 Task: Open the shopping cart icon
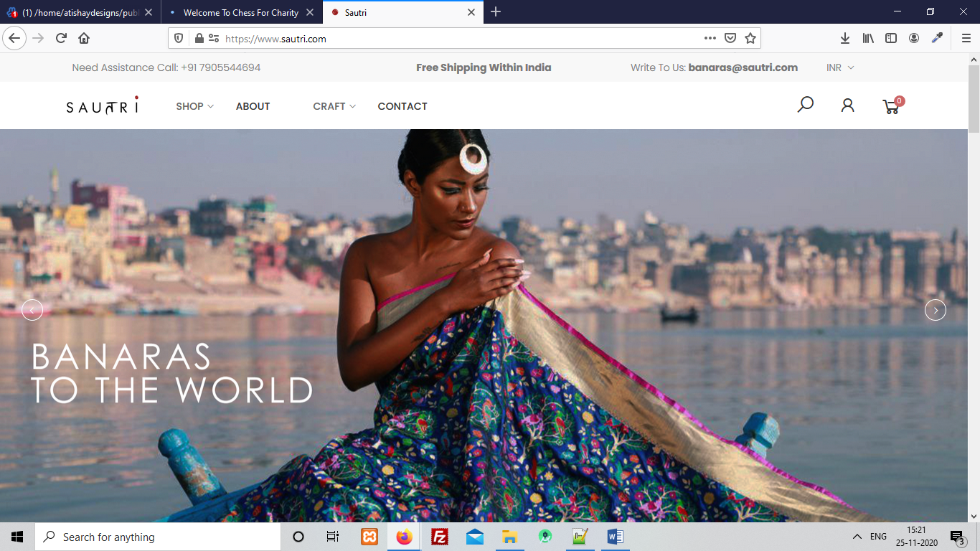point(893,106)
